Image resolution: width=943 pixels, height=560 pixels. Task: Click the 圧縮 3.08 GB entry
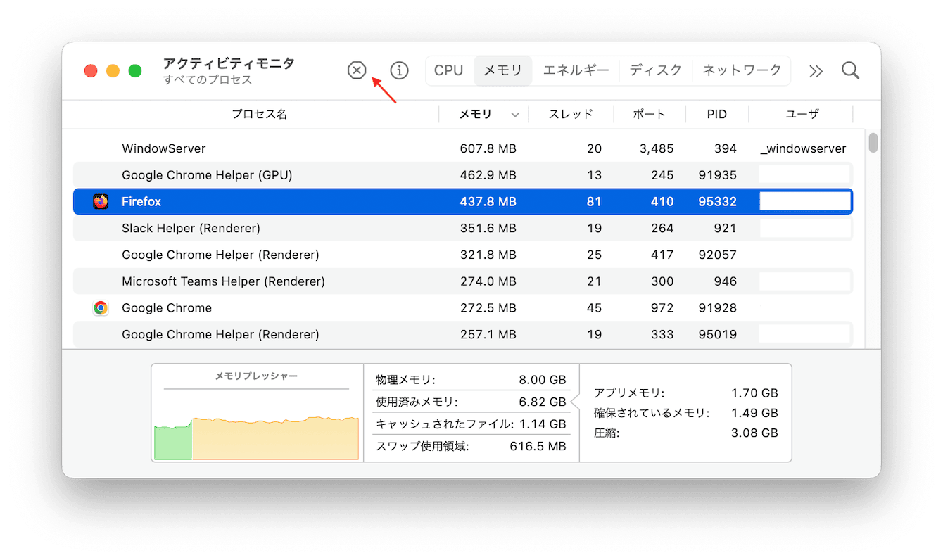pos(686,433)
